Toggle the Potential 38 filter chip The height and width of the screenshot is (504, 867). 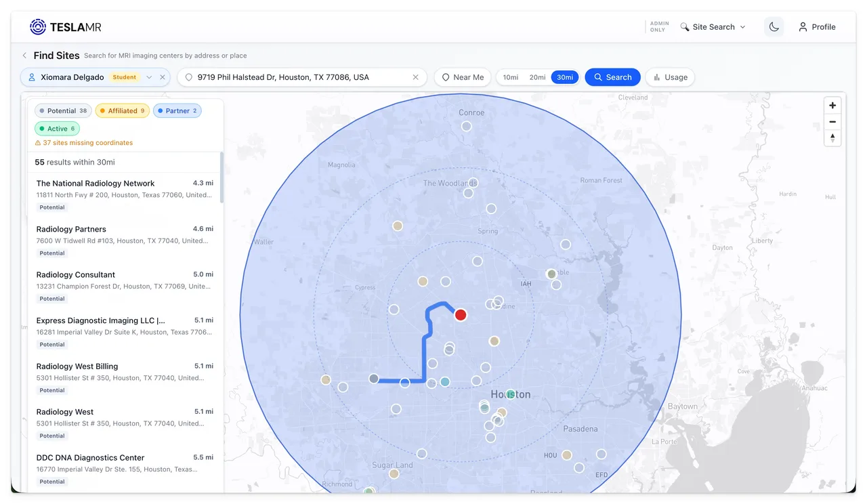62,110
